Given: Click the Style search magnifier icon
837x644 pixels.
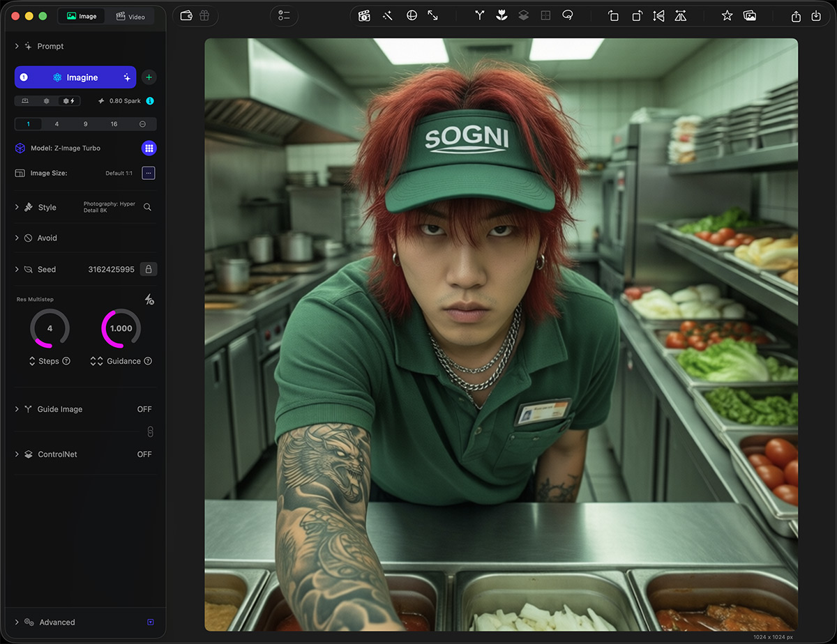Looking at the screenshot, I should coord(148,207).
